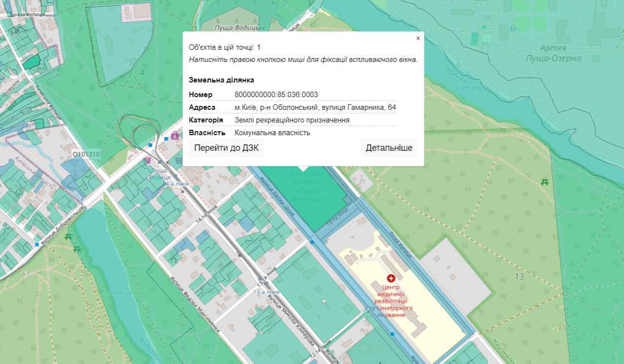Click the pink shopping cart icon
The width and height of the screenshot is (624, 364).
pyautogui.click(x=147, y=160)
